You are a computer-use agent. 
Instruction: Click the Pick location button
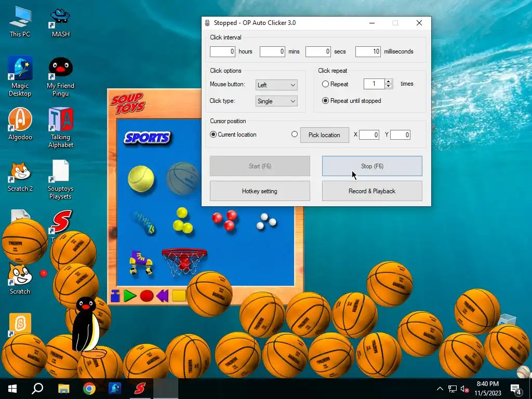[x=325, y=135]
